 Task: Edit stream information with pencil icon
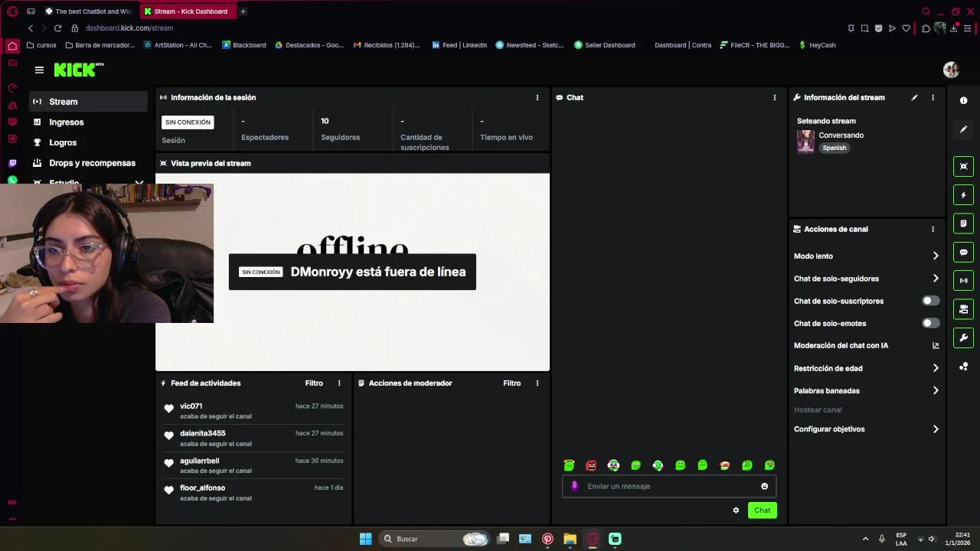[x=914, y=97]
